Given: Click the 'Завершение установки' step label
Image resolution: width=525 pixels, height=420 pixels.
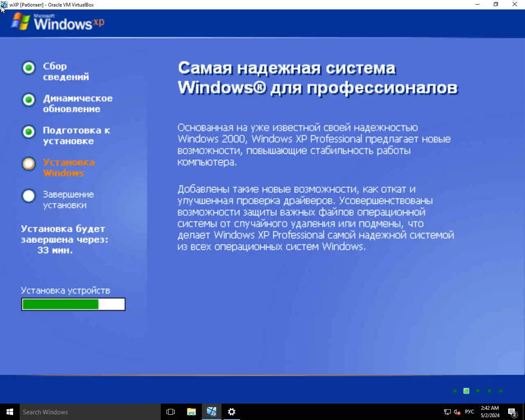Looking at the screenshot, I should click(68, 199).
